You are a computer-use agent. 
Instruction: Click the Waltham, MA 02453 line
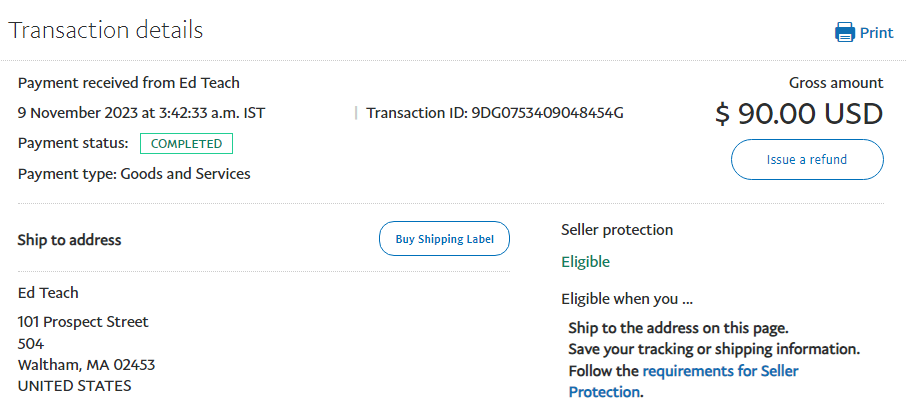pyautogui.click(x=86, y=365)
